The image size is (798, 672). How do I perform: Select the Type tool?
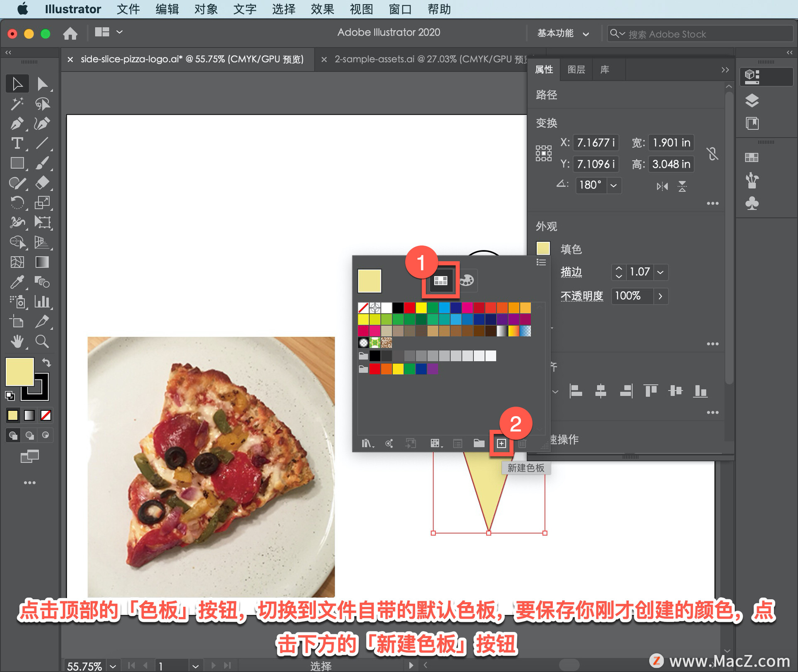[x=17, y=143]
